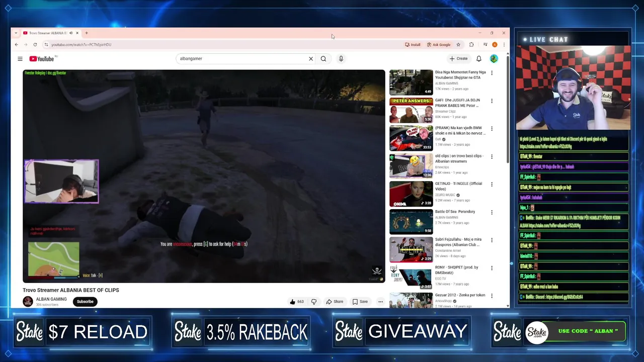Run search with the magnifier button
644x362 pixels.
pyautogui.click(x=324, y=59)
